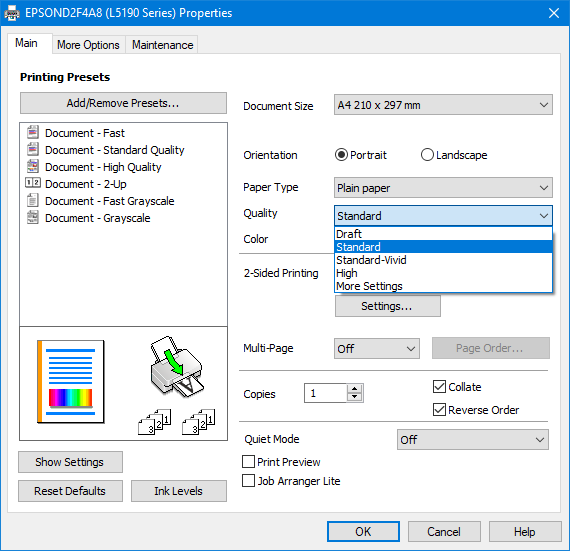This screenshot has height=551, width=570.
Task: Select preset text Document - Standard Quality
Action: pyautogui.click(x=115, y=150)
